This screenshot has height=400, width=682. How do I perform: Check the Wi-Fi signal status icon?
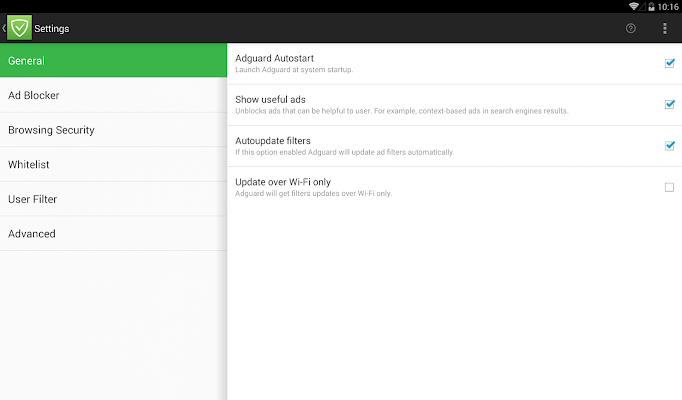(x=634, y=7)
